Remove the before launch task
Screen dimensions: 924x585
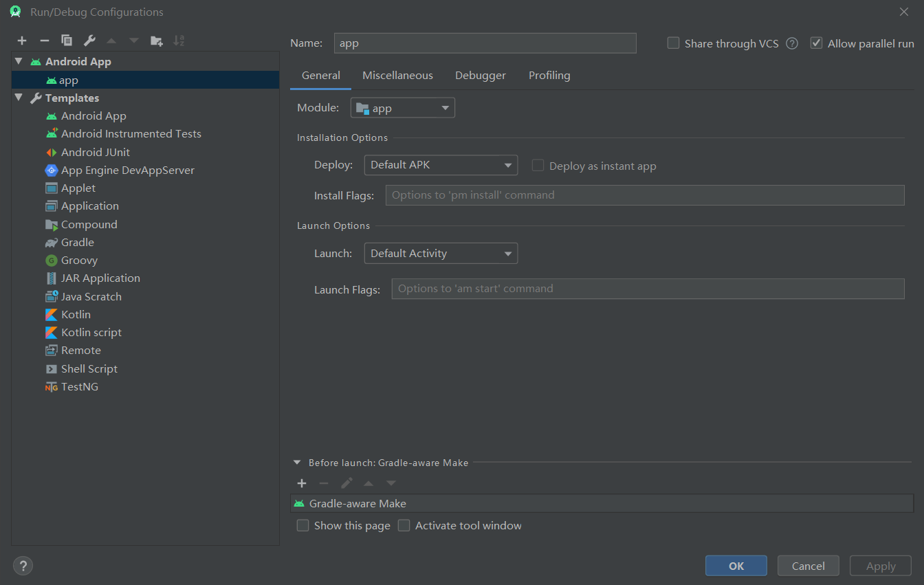(x=324, y=483)
